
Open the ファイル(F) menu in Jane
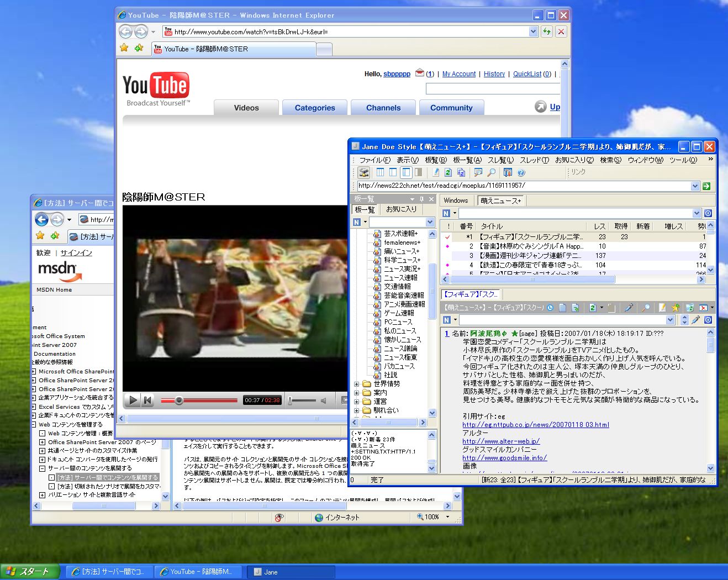point(374,160)
